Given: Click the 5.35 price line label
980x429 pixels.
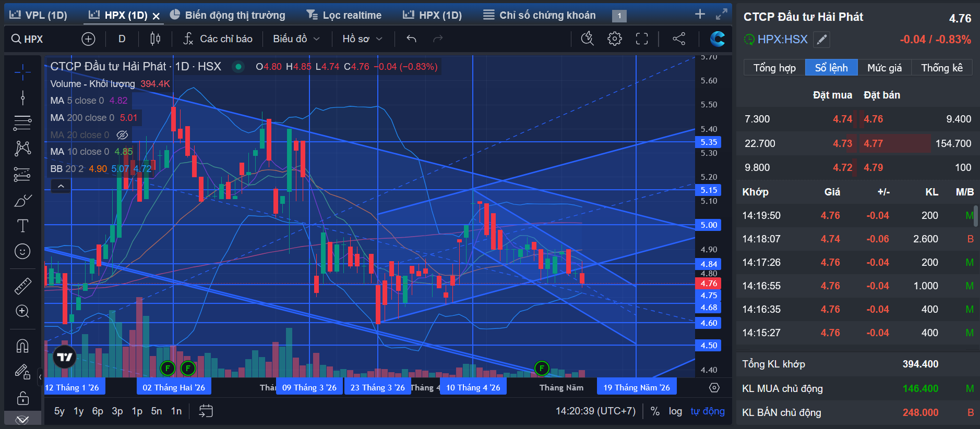Looking at the screenshot, I should click(708, 142).
